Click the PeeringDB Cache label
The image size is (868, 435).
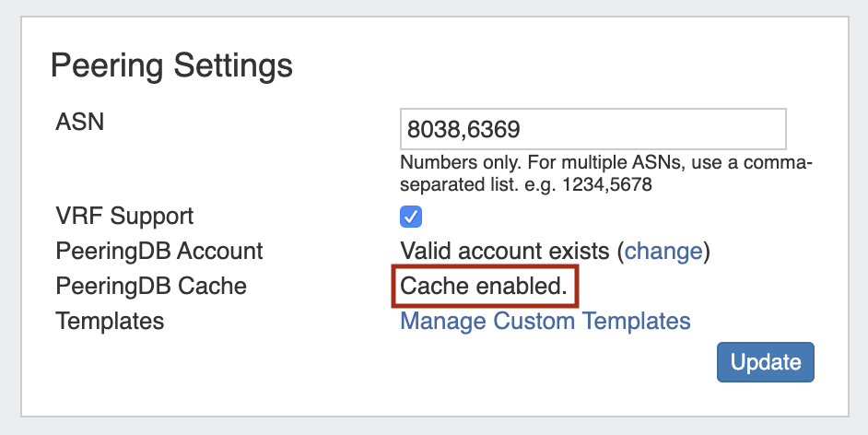click(151, 286)
